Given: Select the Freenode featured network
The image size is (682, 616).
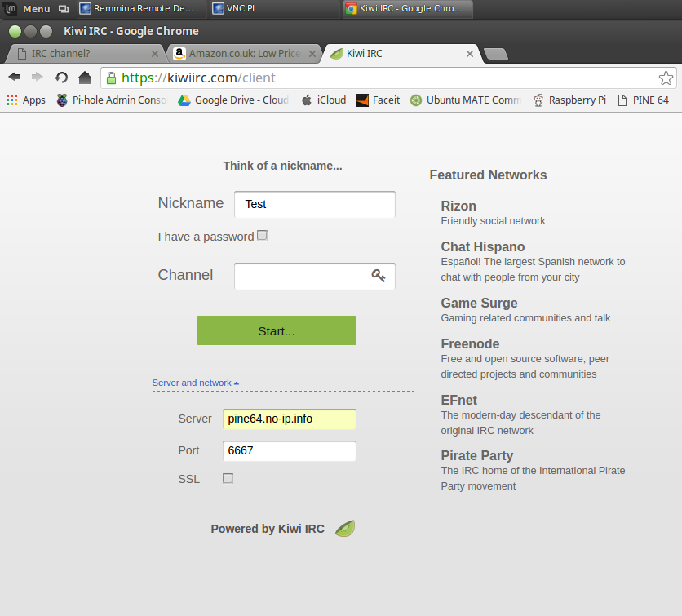Looking at the screenshot, I should click(x=470, y=343).
